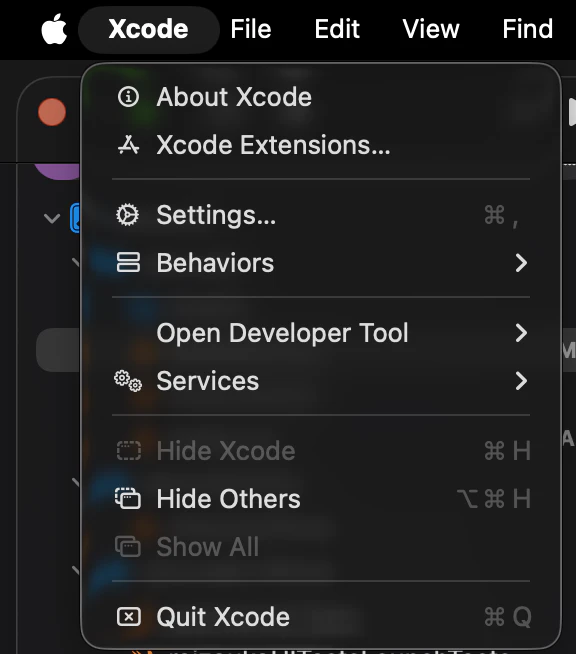Expand the Open Developer Tool chevron
This screenshot has width=576, height=654.
coord(521,333)
